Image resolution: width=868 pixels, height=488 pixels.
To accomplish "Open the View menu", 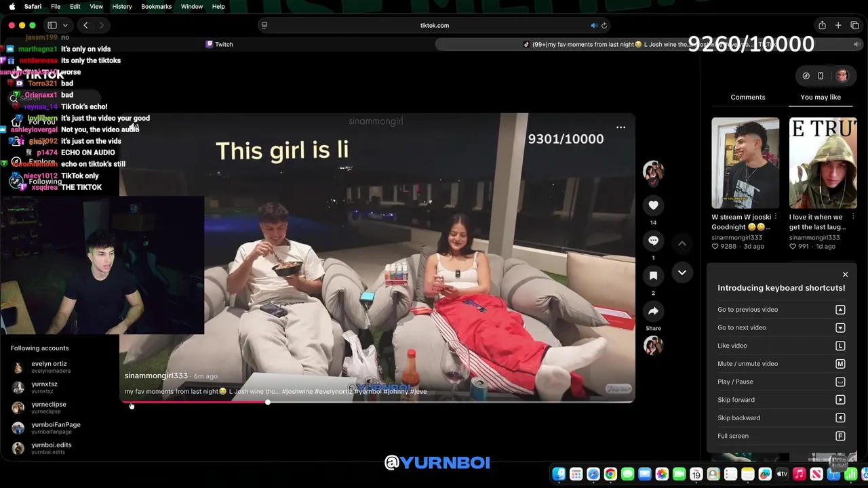I will pyautogui.click(x=96, y=6).
